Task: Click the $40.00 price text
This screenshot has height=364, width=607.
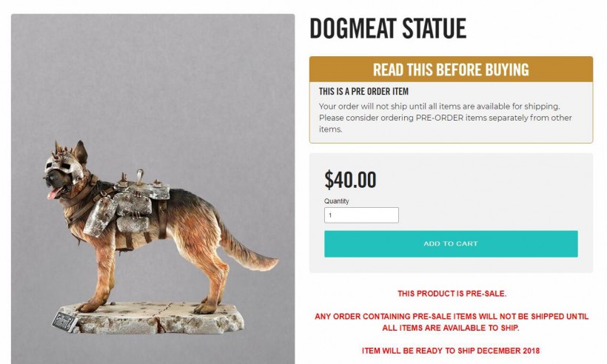Action: click(x=350, y=180)
